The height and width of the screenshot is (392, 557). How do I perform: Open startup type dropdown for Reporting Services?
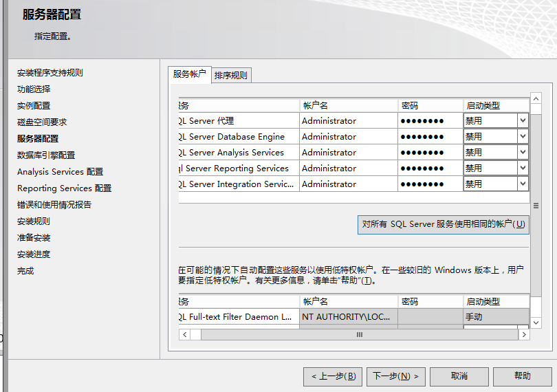523,168
